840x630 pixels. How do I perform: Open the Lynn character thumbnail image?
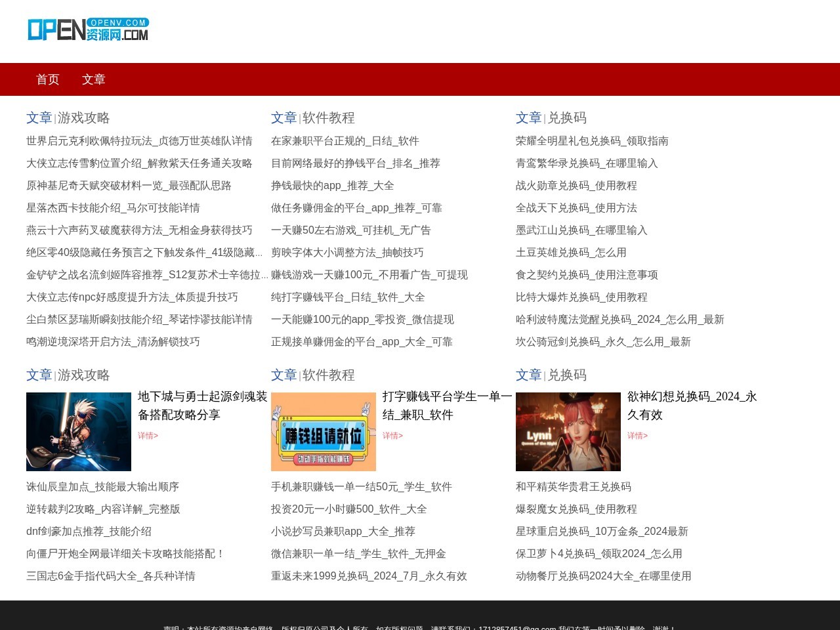tap(568, 432)
